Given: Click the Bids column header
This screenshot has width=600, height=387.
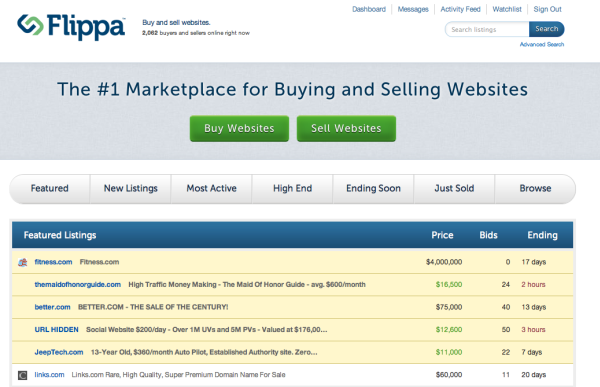Looking at the screenshot, I should tap(488, 235).
